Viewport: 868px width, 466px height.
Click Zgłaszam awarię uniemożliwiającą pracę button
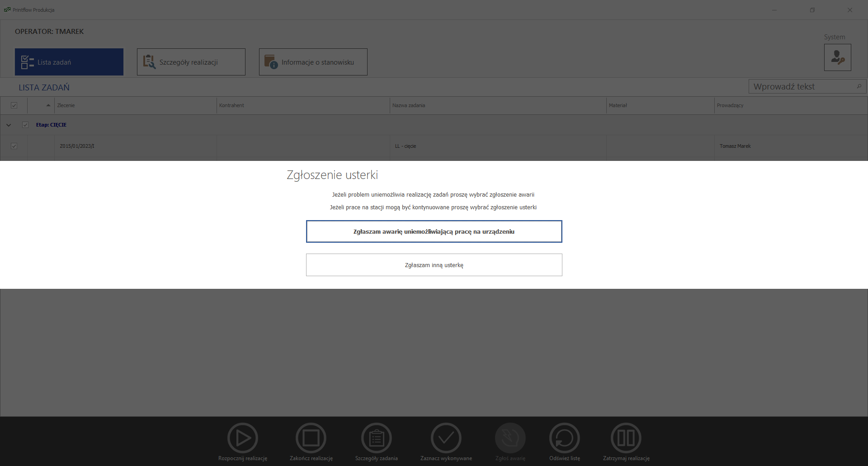pos(434,231)
